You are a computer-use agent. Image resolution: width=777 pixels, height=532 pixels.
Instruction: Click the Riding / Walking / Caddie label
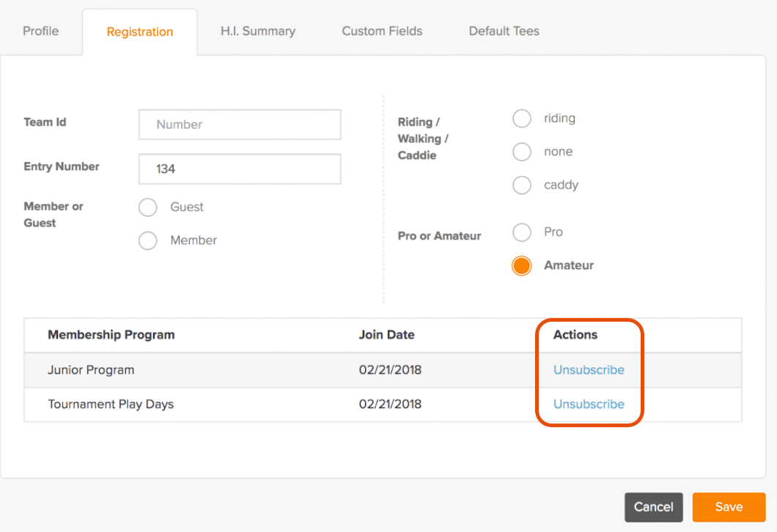coord(423,138)
